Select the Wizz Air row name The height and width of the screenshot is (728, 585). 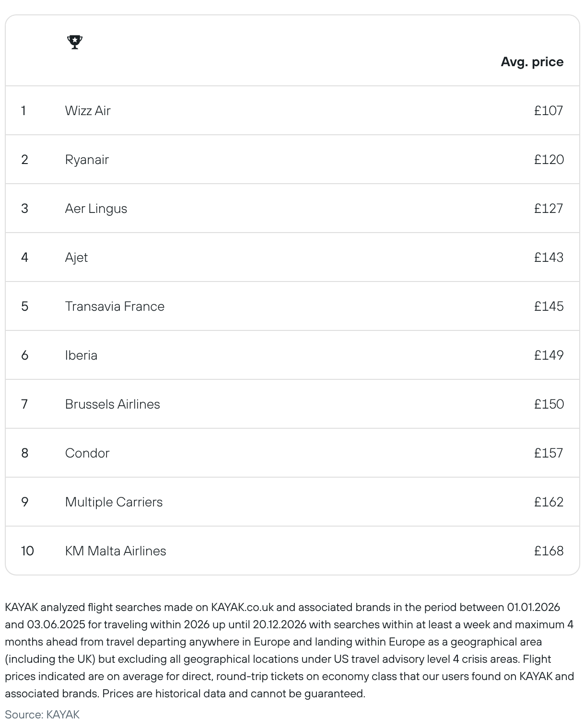88,111
